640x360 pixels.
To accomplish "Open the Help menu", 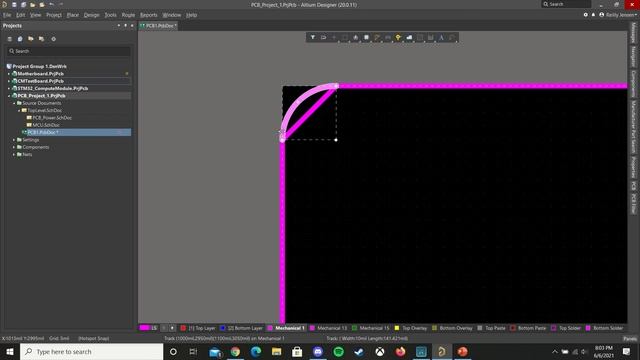I will [x=191, y=15].
